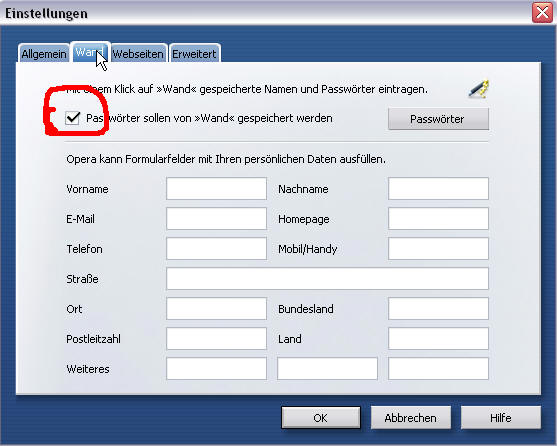Switch to the Webseiten tab
Viewport: 557px width, 446px height.
pyautogui.click(x=138, y=54)
